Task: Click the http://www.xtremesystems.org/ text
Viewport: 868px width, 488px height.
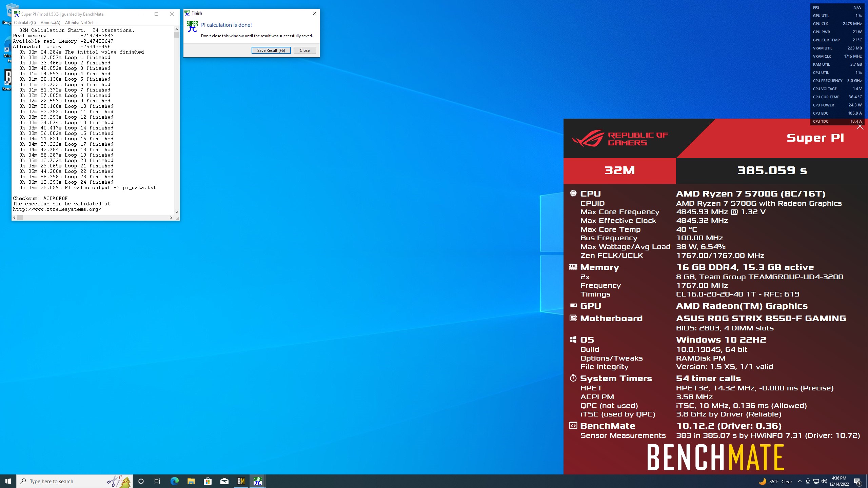Action: tap(57, 209)
